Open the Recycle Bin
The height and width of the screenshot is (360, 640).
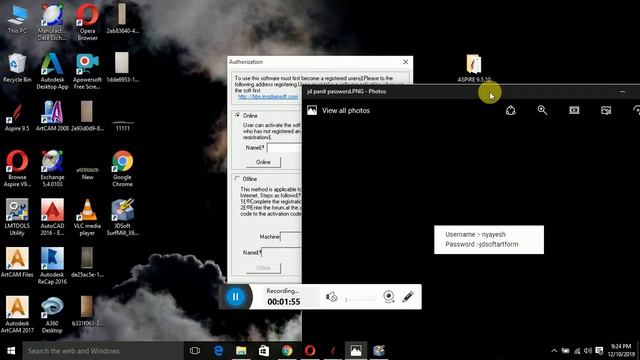point(17,67)
